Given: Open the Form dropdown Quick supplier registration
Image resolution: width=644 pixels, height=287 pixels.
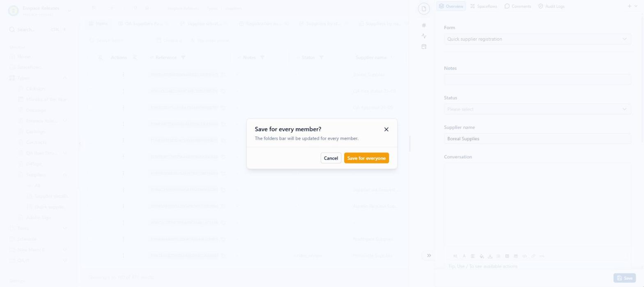Looking at the screenshot, I should (537, 39).
